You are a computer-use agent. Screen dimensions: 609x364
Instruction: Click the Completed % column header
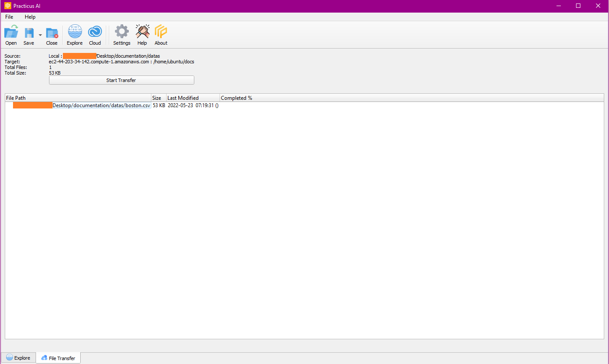[236, 98]
